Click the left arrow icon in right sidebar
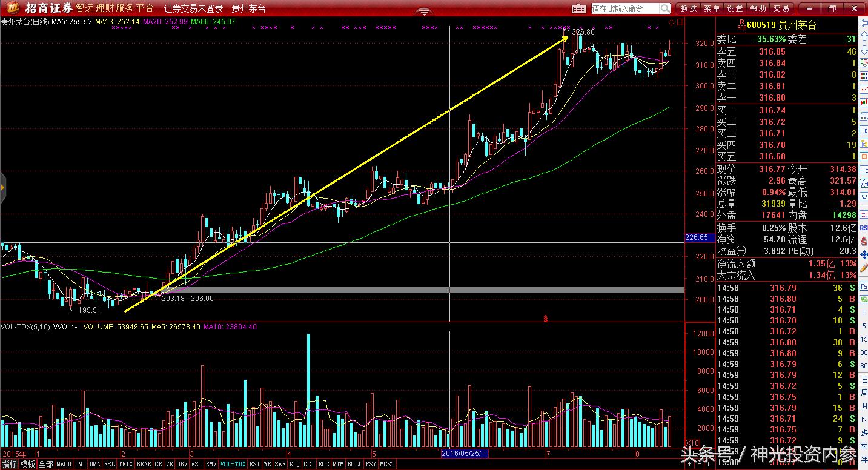 click(x=863, y=24)
